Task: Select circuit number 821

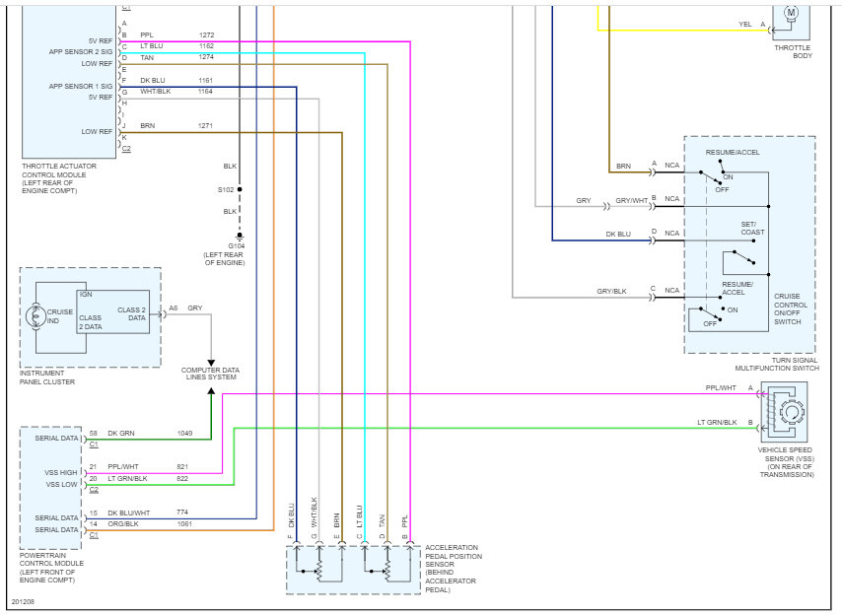Action: [182, 467]
